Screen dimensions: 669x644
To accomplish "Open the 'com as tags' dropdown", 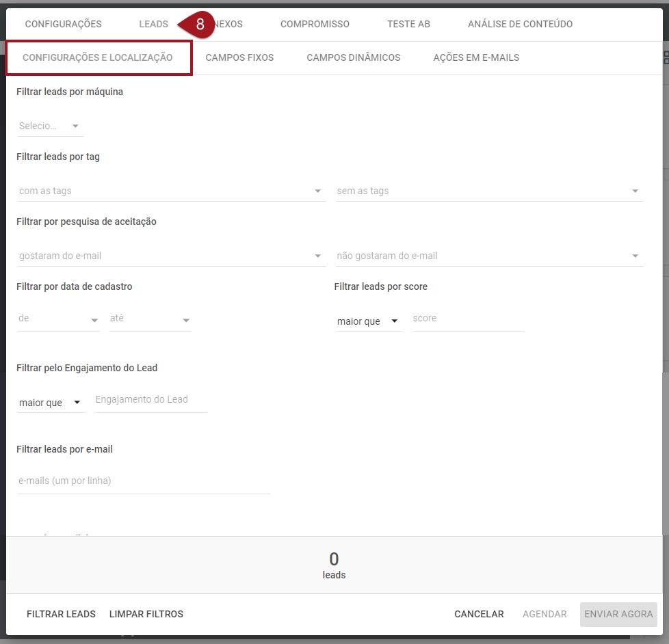I will [170, 191].
